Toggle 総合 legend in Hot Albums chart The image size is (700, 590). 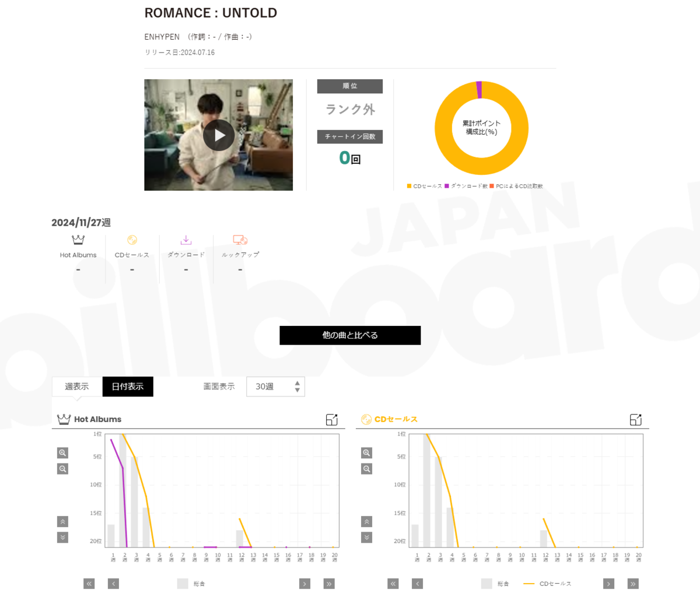(x=191, y=584)
